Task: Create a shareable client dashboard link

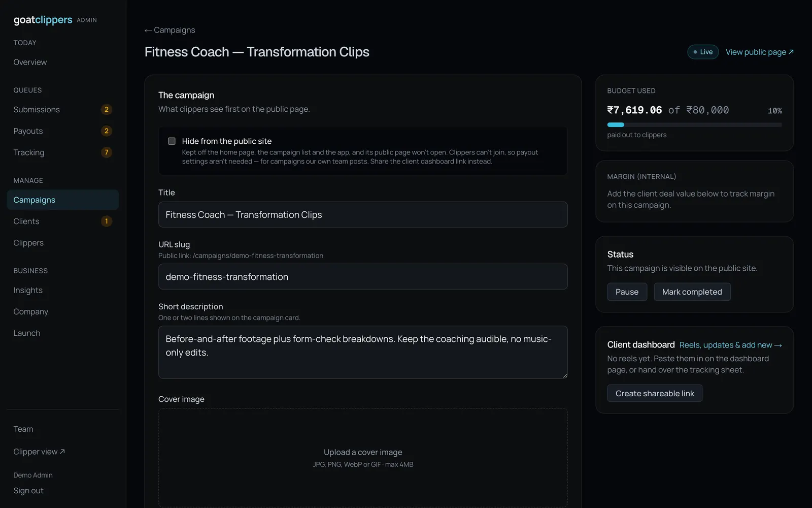Action: click(655, 393)
